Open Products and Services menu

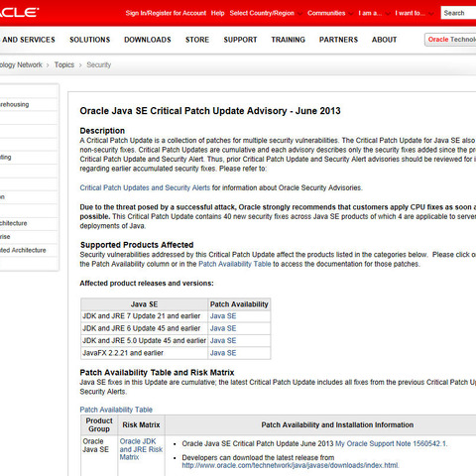click(x=28, y=40)
